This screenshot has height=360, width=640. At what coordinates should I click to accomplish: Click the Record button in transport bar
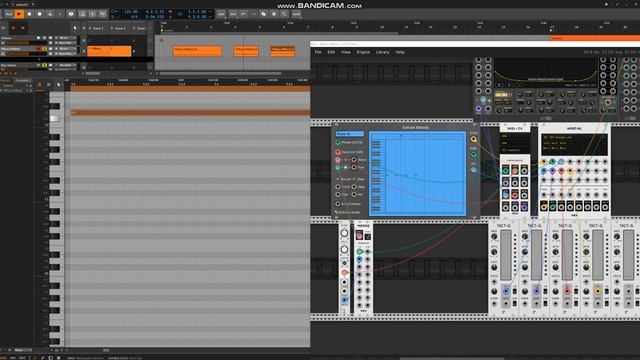[x=40, y=14]
